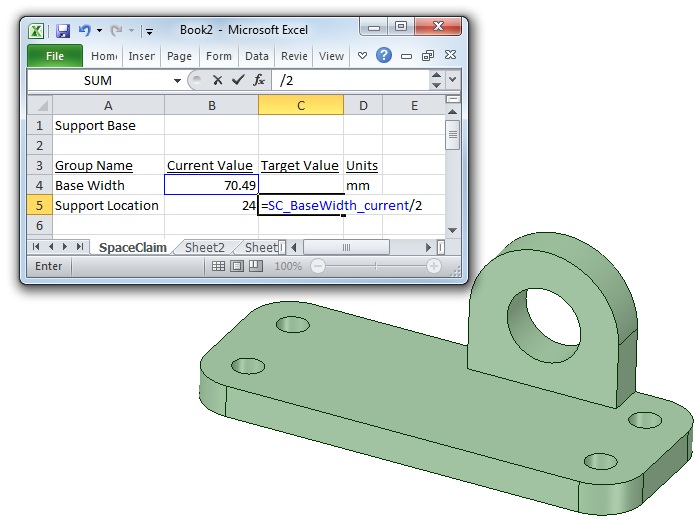The height and width of the screenshot is (521, 700).
Task: Open the File tab
Action: tap(55, 56)
